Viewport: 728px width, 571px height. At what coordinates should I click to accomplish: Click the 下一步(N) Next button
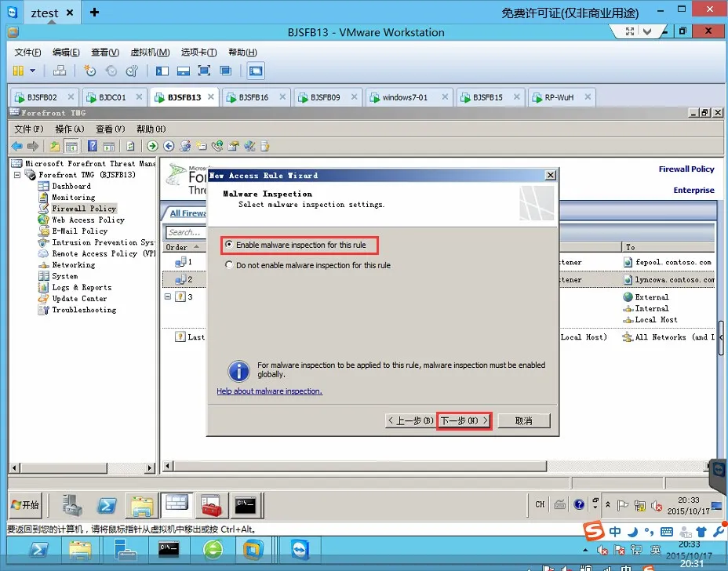464,420
